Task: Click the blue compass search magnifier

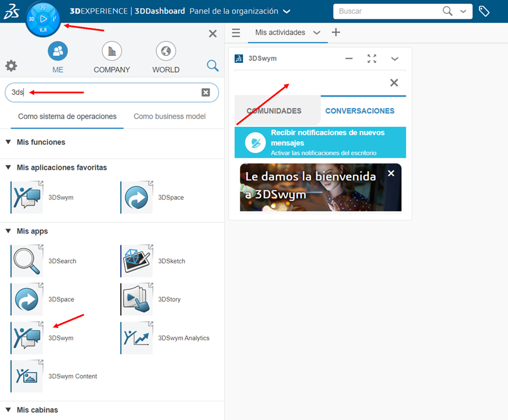Action: pos(212,66)
